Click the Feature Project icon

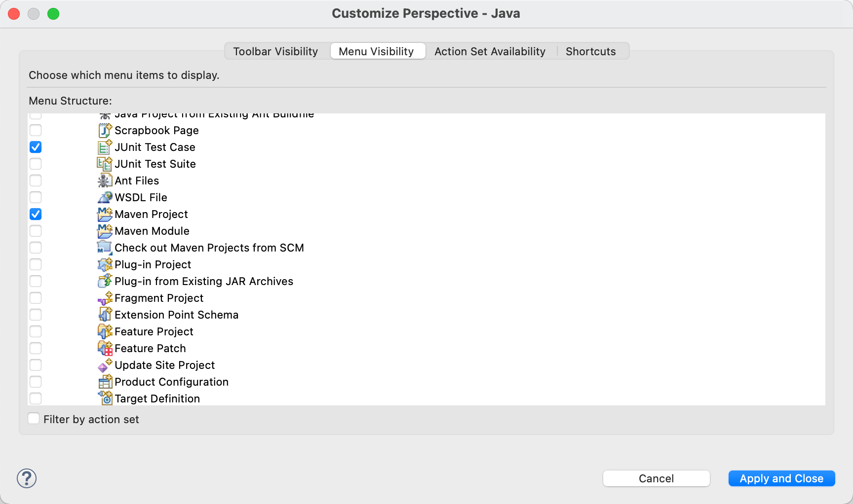105,331
